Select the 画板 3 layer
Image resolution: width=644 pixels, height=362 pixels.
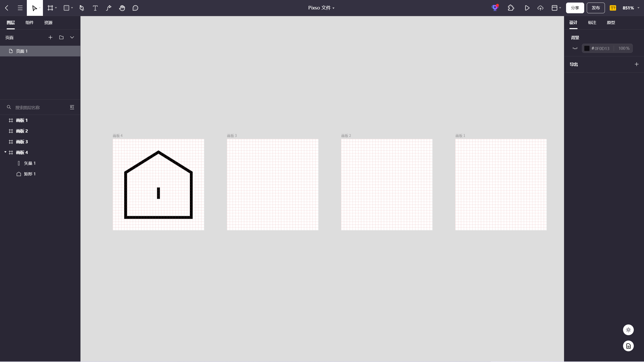[x=40, y=142]
